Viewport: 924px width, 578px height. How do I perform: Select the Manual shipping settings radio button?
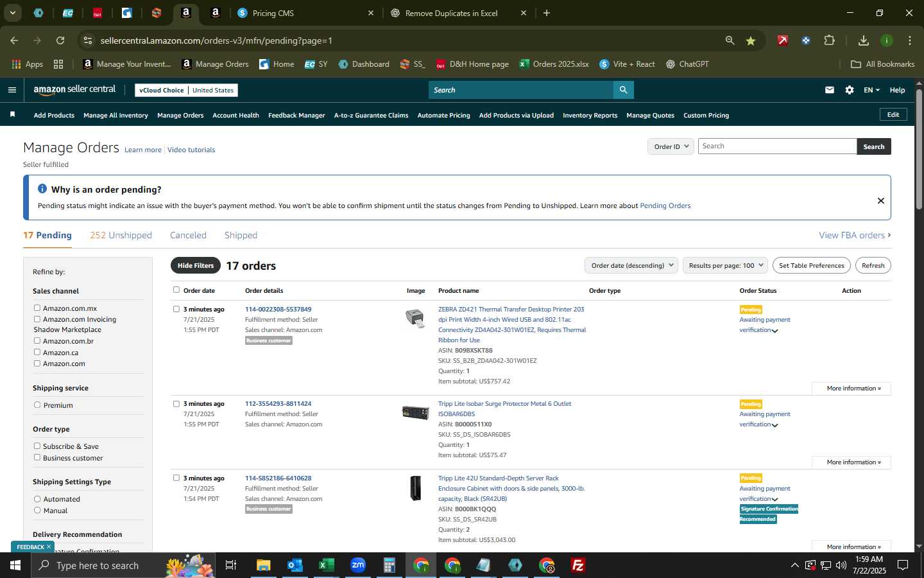pyautogui.click(x=37, y=511)
